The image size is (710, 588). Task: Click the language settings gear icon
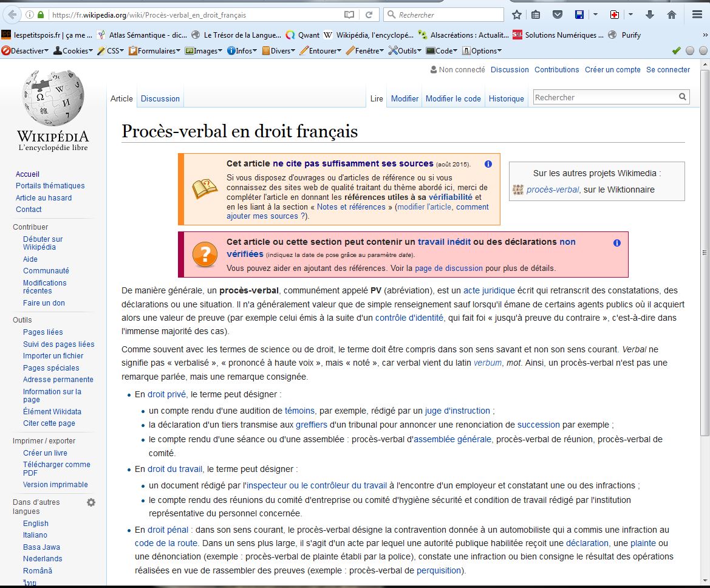pos(91,502)
